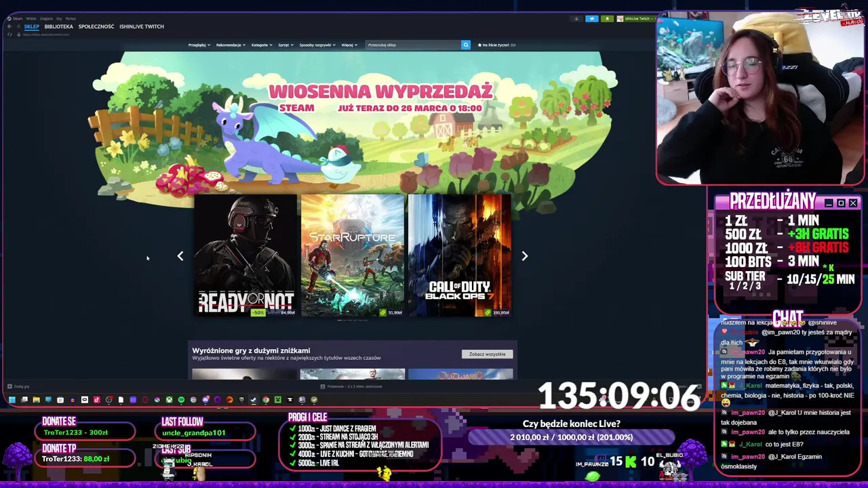Open Epic Games Launcher from the taskbar
The height and width of the screenshot is (488, 868).
coord(241,400)
